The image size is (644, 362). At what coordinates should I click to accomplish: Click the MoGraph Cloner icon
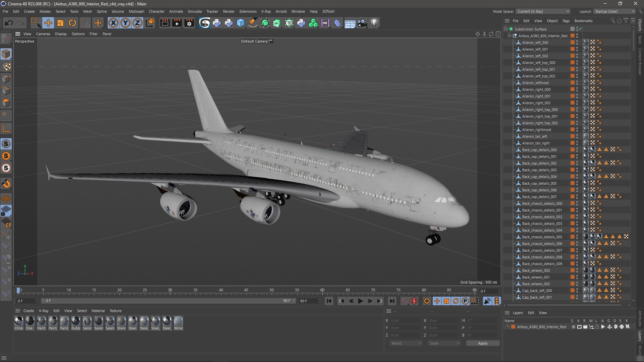pos(313,23)
